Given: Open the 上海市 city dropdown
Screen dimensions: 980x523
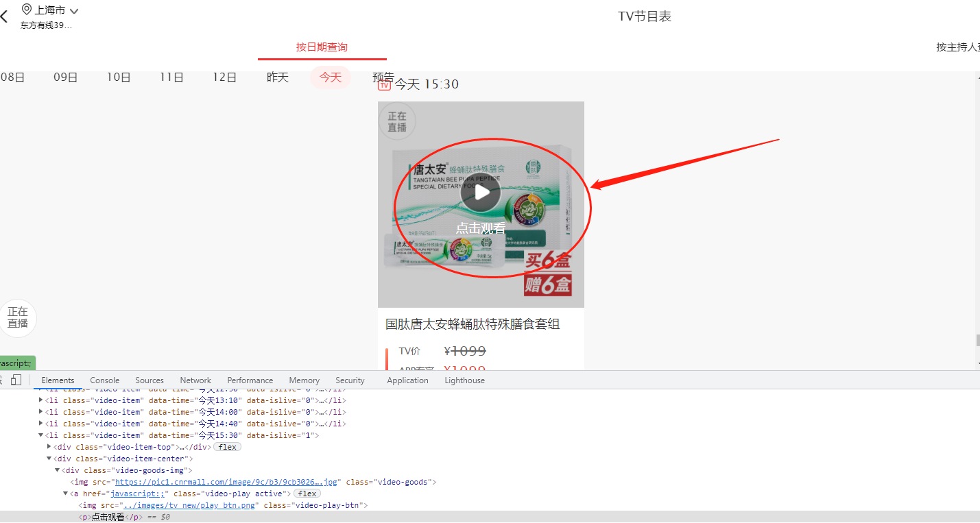Looking at the screenshot, I should coord(56,10).
